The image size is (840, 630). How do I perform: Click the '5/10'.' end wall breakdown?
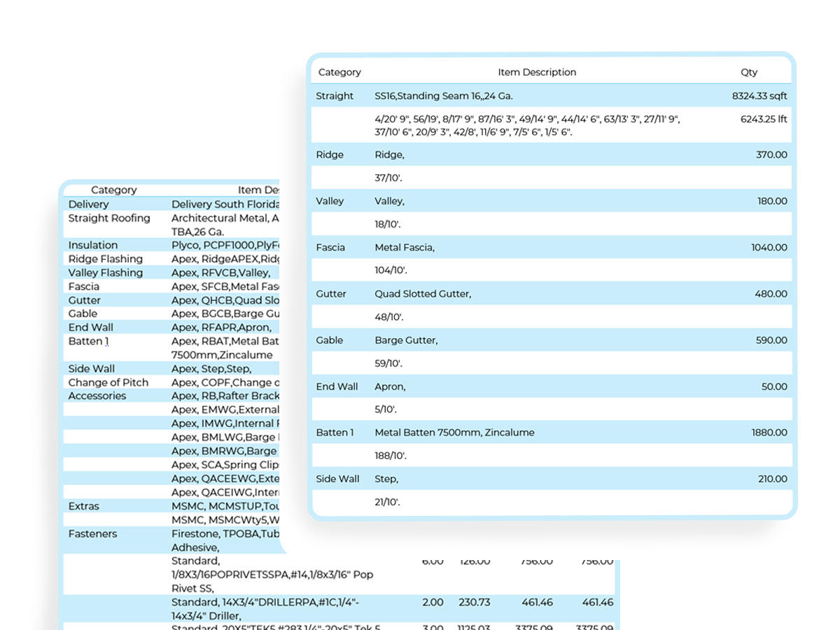[386, 409]
